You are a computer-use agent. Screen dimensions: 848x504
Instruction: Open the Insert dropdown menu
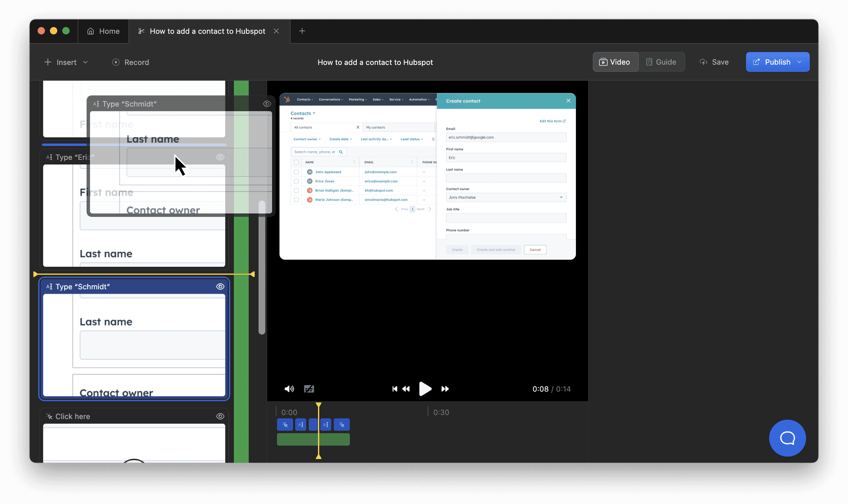coord(66,62)
